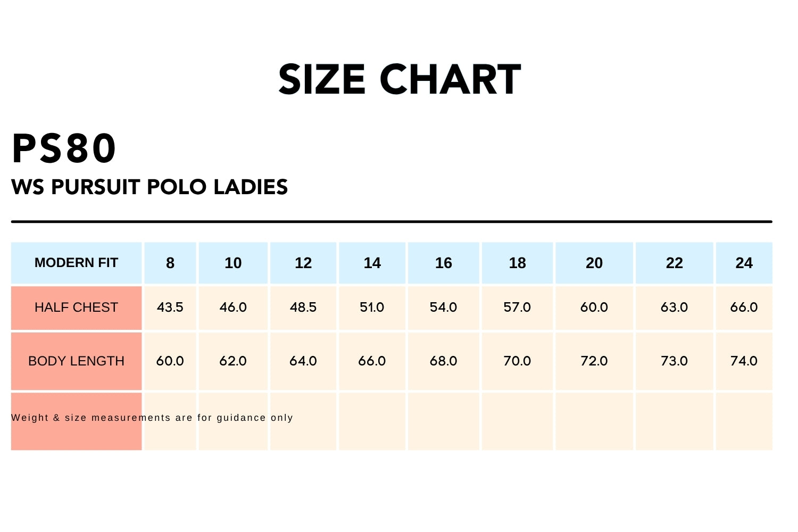Click the 43.5 half chest value
This screenshot has width=798, height=532.
click(170, 307)
